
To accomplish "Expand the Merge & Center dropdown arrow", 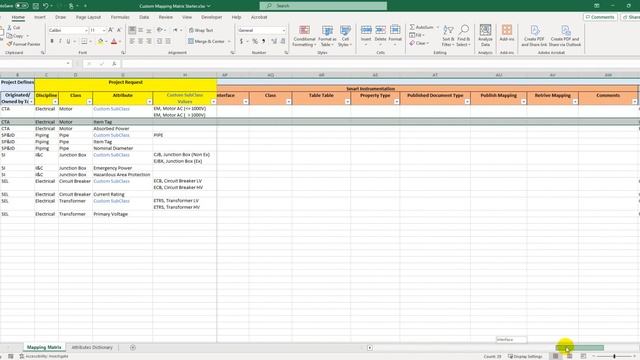I will click(x=229, y=41).
